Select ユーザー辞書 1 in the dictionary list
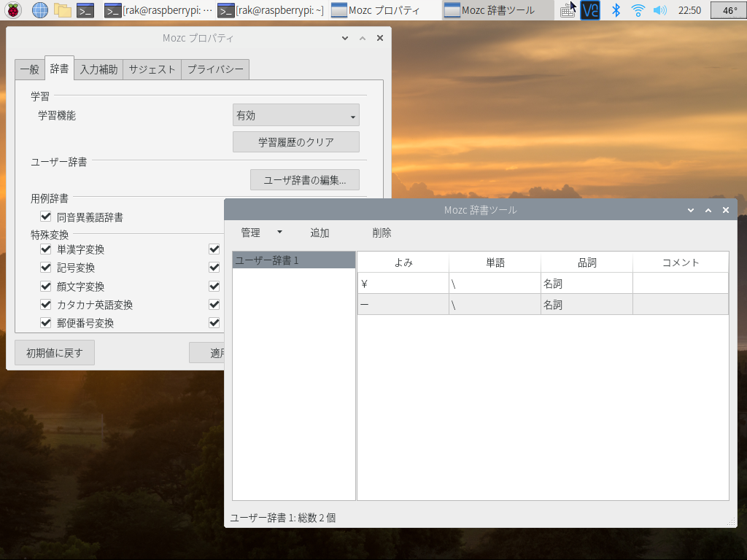747x560 pixels. [293, 259]
